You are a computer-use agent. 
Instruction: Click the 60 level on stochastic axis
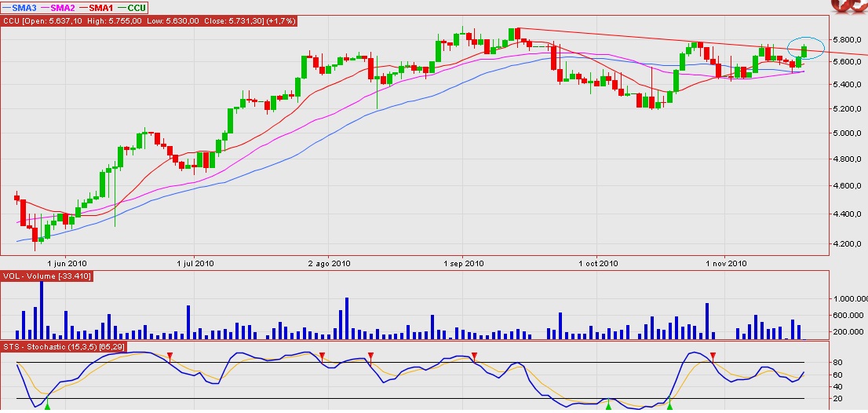tap(837, 375)
